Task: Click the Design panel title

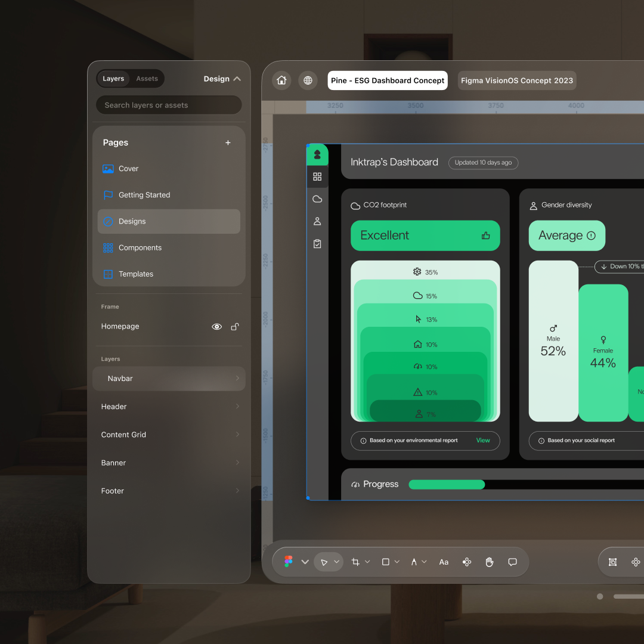Action: click(x=216, y=79)
